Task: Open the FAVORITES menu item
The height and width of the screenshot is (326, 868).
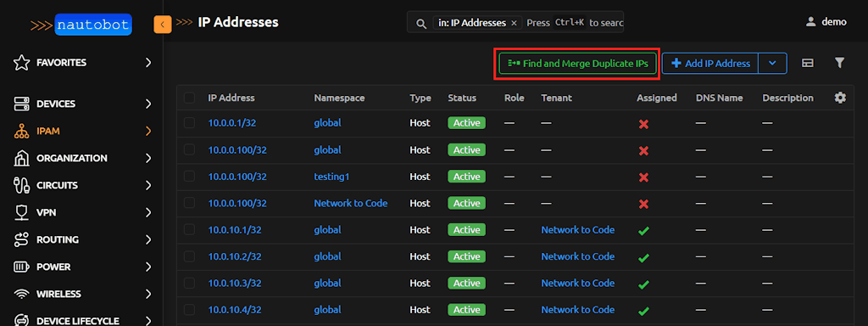Action: [82, 63]
